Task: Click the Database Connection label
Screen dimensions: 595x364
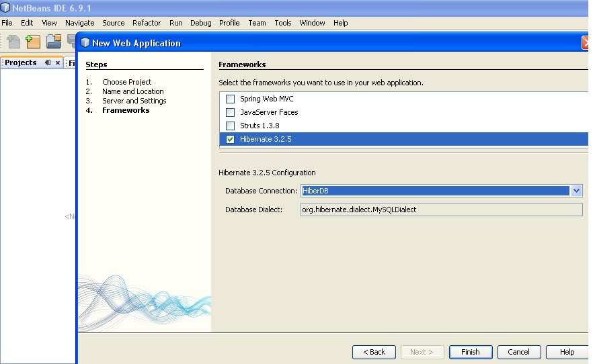Action: pyautogui.click(x=261, y=191)
